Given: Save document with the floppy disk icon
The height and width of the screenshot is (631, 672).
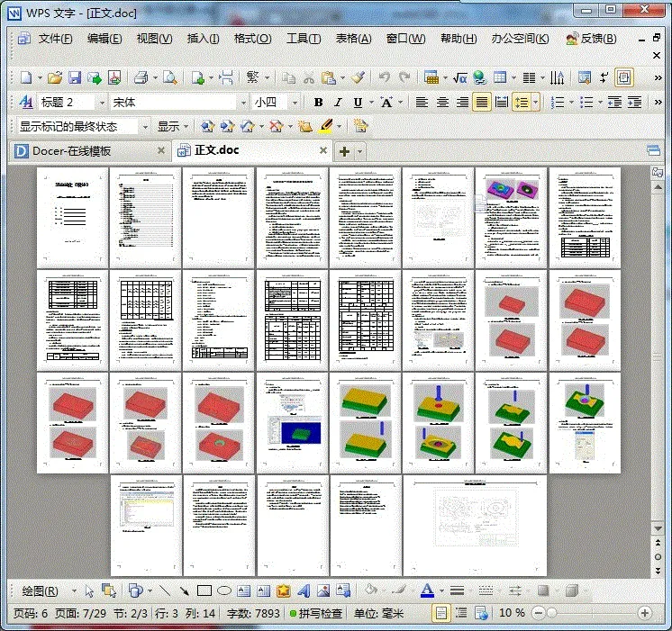Looking at the screenshot, I should pos(75,77).
